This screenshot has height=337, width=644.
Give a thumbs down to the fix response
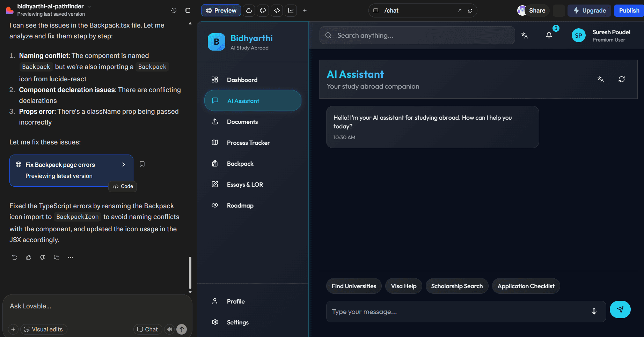(42, 257)
